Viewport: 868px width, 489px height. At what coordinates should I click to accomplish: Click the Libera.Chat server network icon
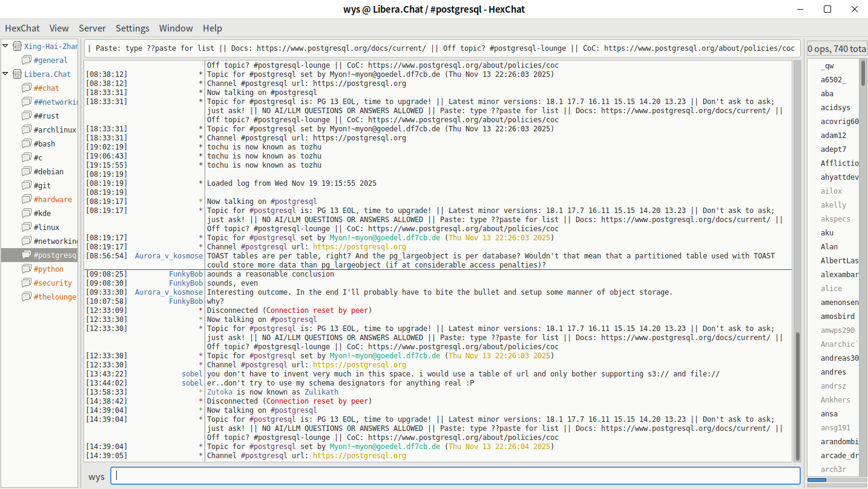[17, 74]
